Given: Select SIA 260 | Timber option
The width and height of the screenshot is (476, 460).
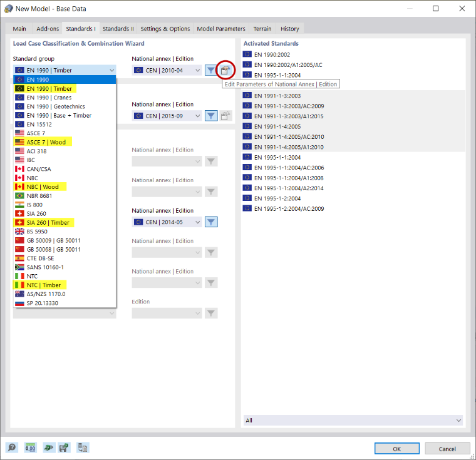Looking at the screenshot, I should pos(65,222).
